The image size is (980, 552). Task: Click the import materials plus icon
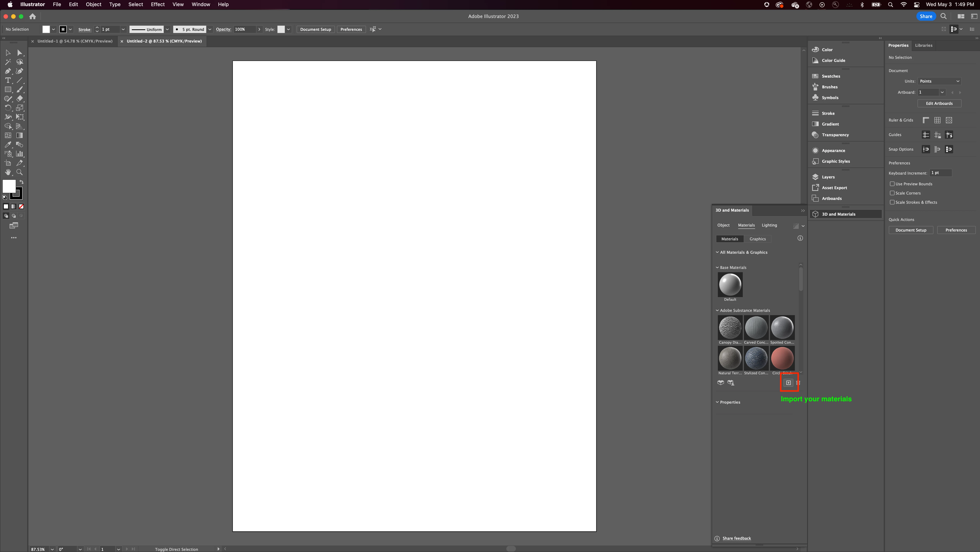pyautogui.click(x=788, y=383)
